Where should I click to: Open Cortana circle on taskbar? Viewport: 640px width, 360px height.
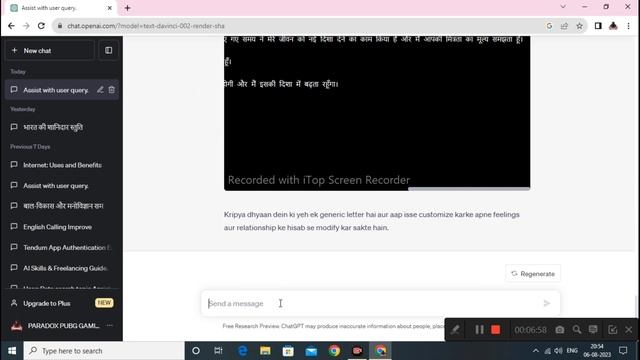pos(196,351)
